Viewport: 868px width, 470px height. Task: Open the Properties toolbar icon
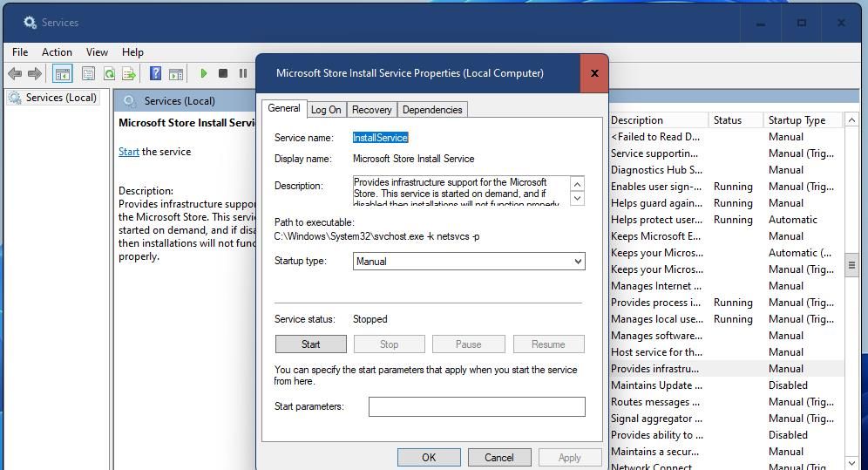(88, 73)
